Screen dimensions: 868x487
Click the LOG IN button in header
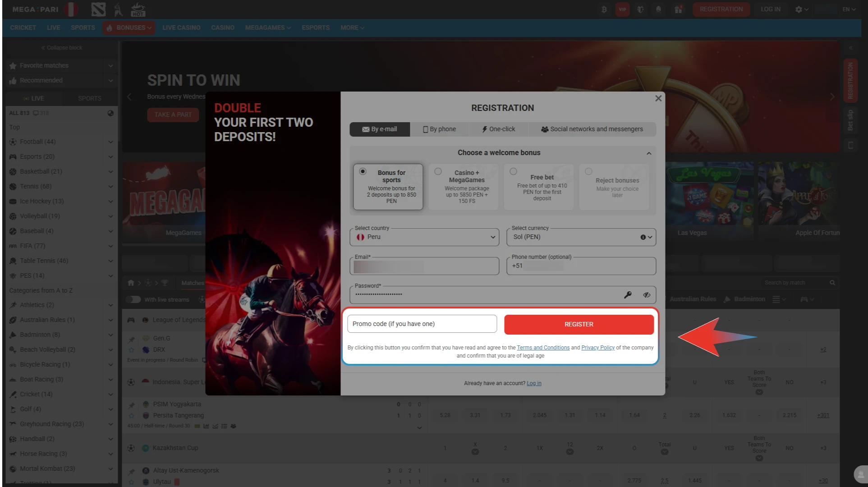click(x=771, y=9)
